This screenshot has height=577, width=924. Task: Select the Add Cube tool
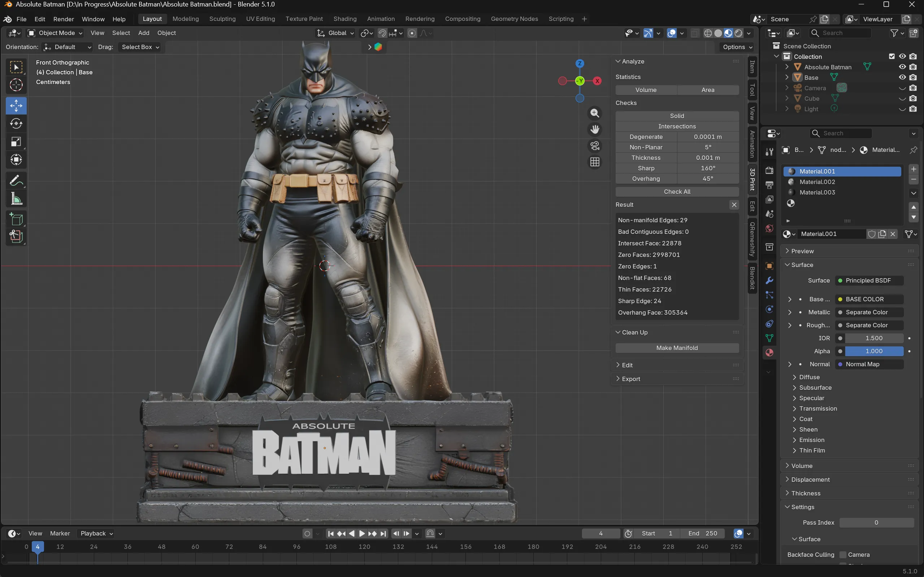pos(16,219)
